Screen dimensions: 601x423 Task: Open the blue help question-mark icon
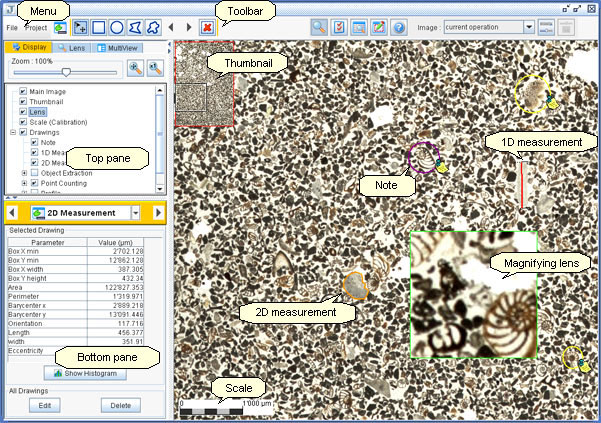(399, 28)
